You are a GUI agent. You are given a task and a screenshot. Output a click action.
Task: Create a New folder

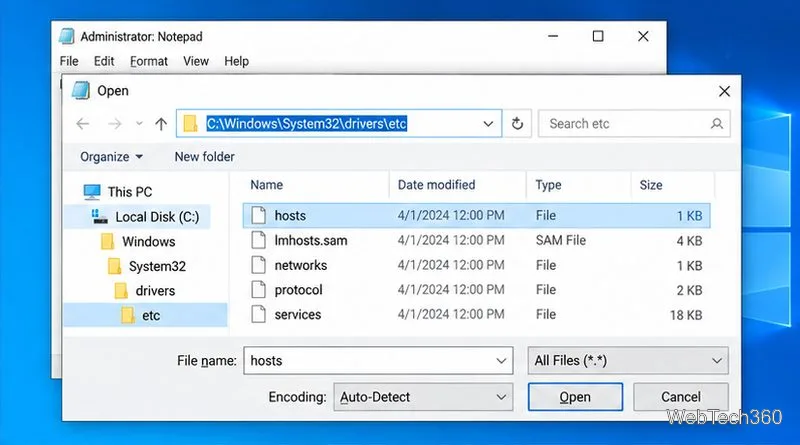coord(205,157)
